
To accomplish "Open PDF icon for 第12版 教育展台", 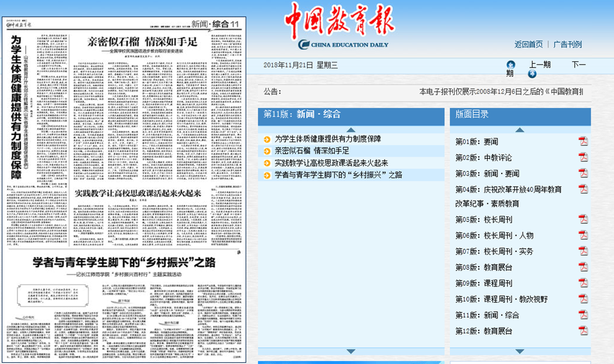I will [583, 331].
